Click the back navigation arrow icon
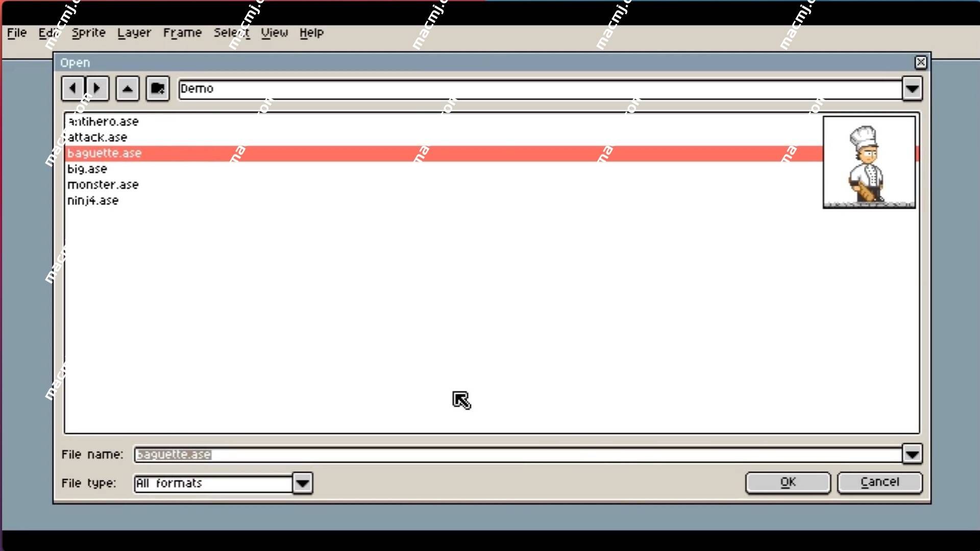 (72, 88)
